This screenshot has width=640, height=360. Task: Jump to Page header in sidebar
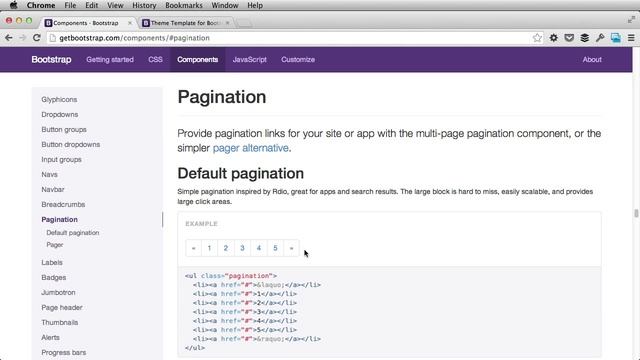coord(62,308)
